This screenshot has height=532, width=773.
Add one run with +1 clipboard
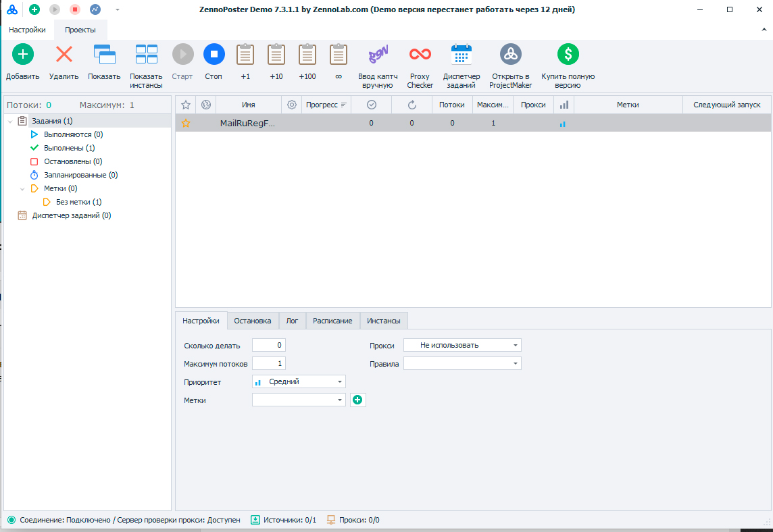[x=245, y=54]
